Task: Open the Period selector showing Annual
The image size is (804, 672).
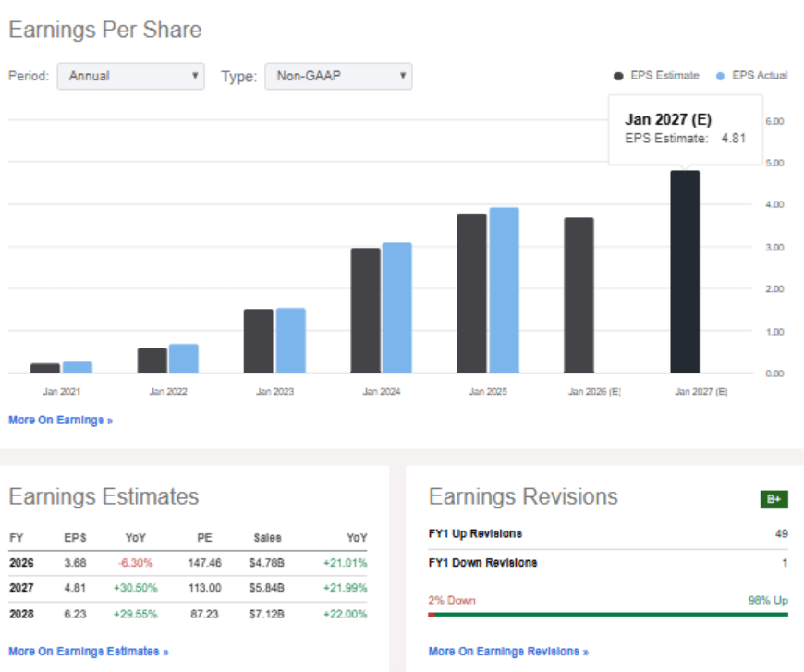Action: (129, 76)
